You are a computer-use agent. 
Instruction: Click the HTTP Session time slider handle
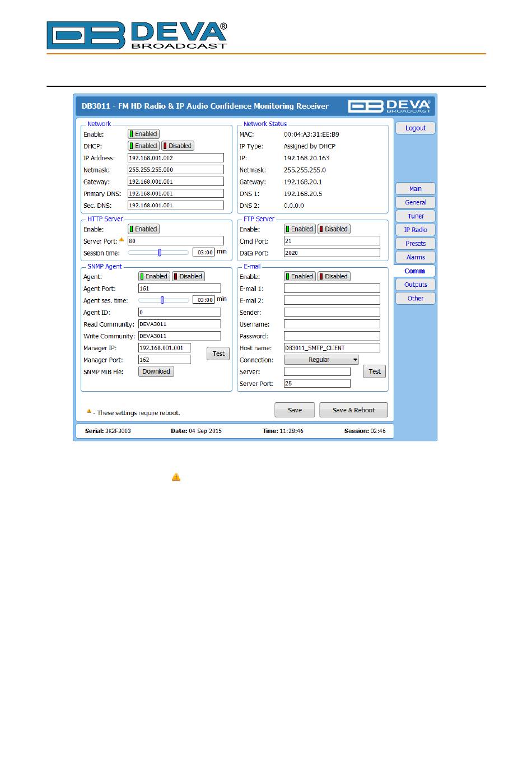[x=160, y=253]
